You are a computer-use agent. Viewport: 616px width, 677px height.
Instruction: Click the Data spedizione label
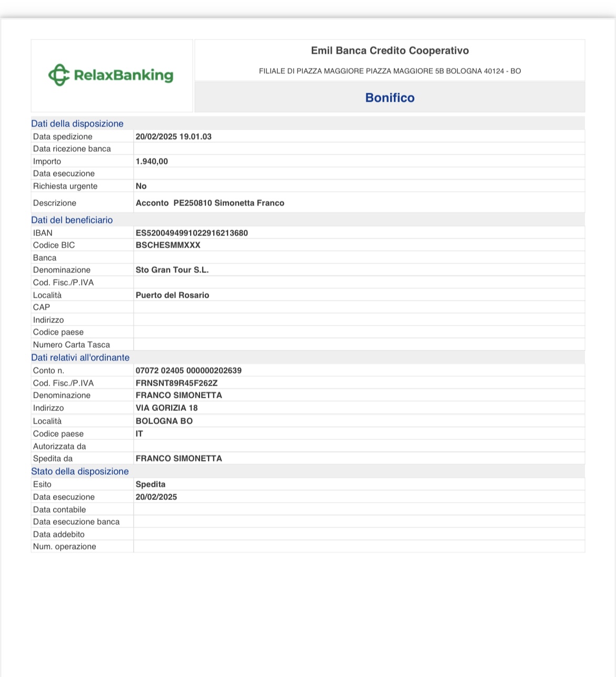pyautogui.click(x=63, y=136)
